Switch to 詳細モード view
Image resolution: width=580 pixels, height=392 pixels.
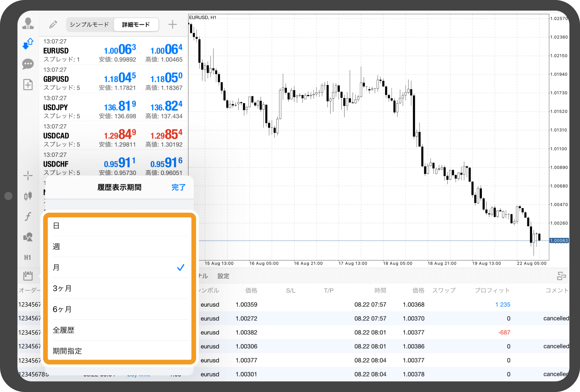(136, 25)
